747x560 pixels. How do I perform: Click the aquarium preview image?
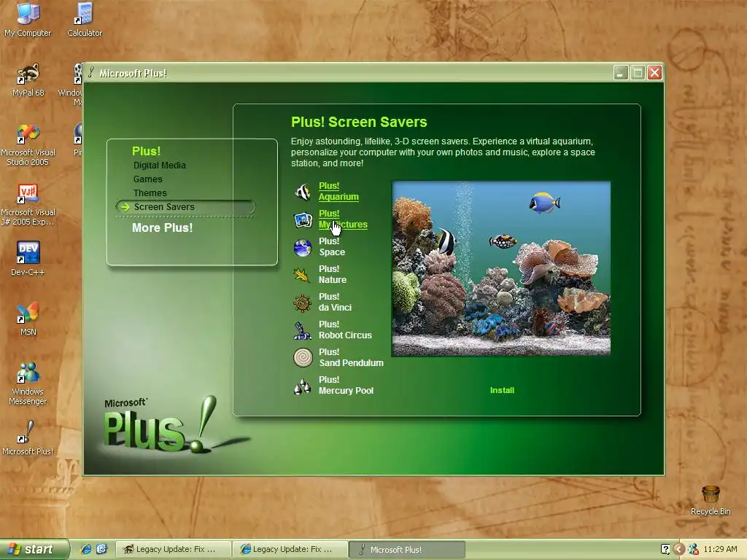(501, 268)
